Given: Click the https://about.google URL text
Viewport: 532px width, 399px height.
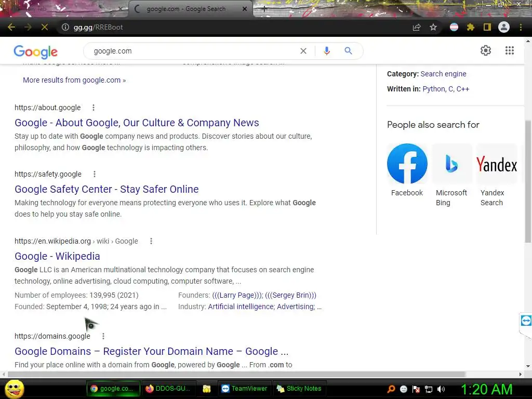Looking at the screenshot, I should 47,108.
